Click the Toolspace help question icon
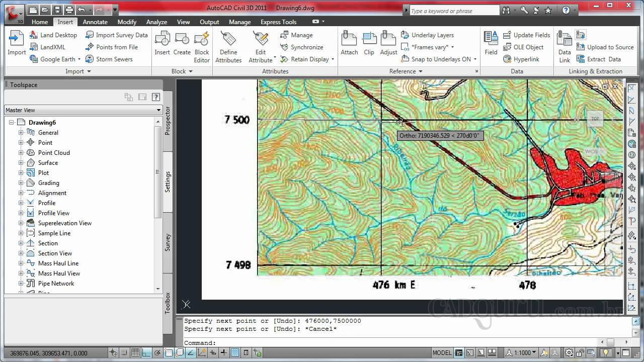Screen dimensions: 644x362 point(156,97)
